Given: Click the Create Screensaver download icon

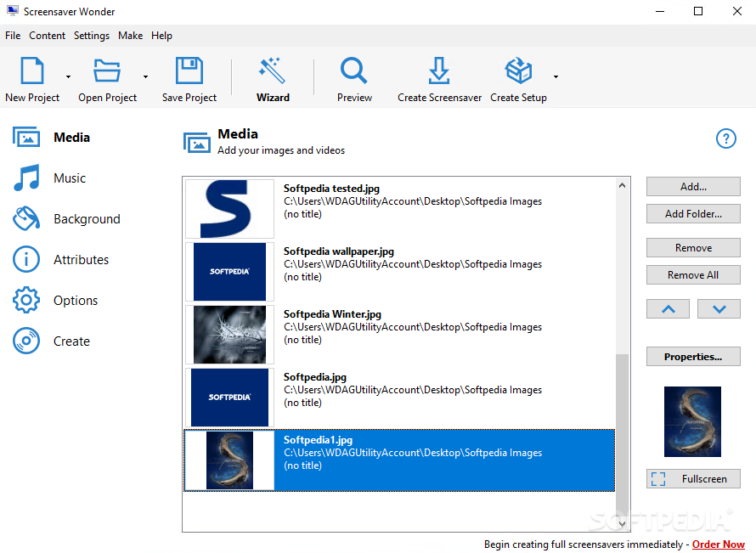Looking at the screenshot, I should pos(439,71).
